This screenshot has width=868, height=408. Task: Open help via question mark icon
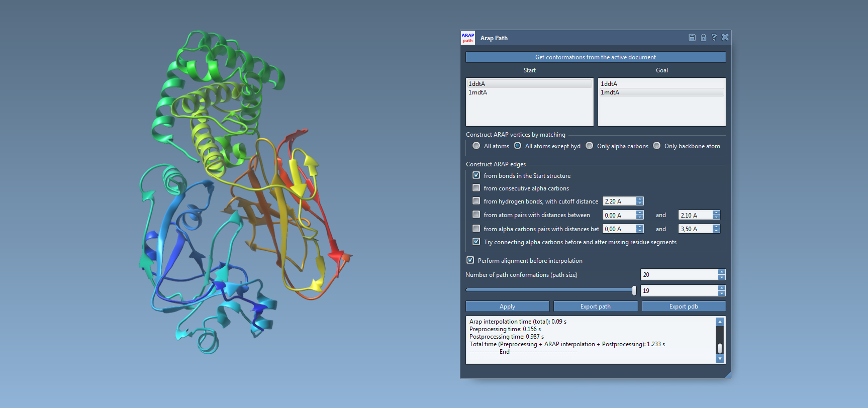click(714, 37)
